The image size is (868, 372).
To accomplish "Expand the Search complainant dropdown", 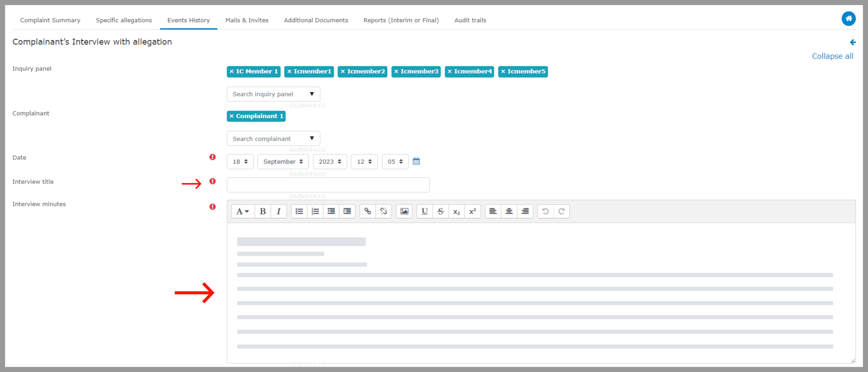I will pyautogui.click(x=273, y=139).
